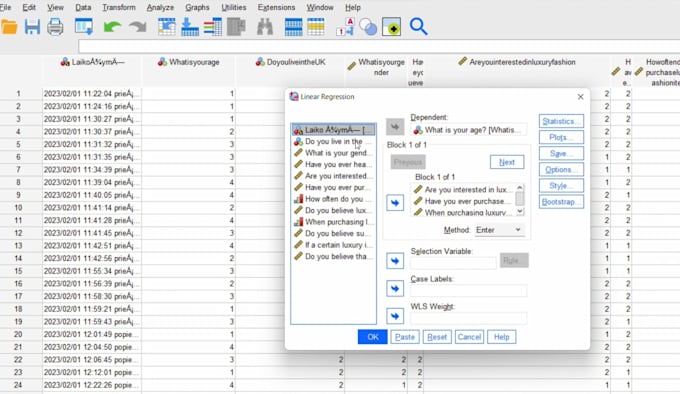This screenshot has width=680, height=394.
Task: Close the Linear Regression dialog
Action: 580,97
